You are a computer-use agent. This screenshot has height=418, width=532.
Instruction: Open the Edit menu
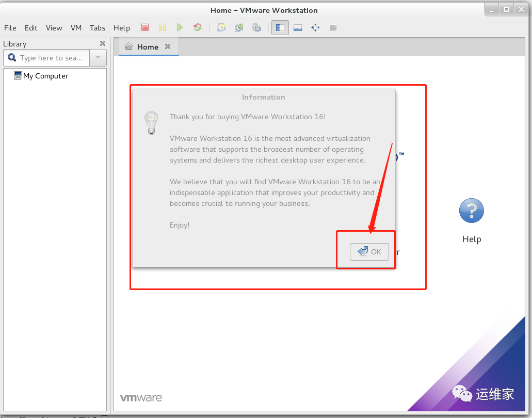(31, 28)
